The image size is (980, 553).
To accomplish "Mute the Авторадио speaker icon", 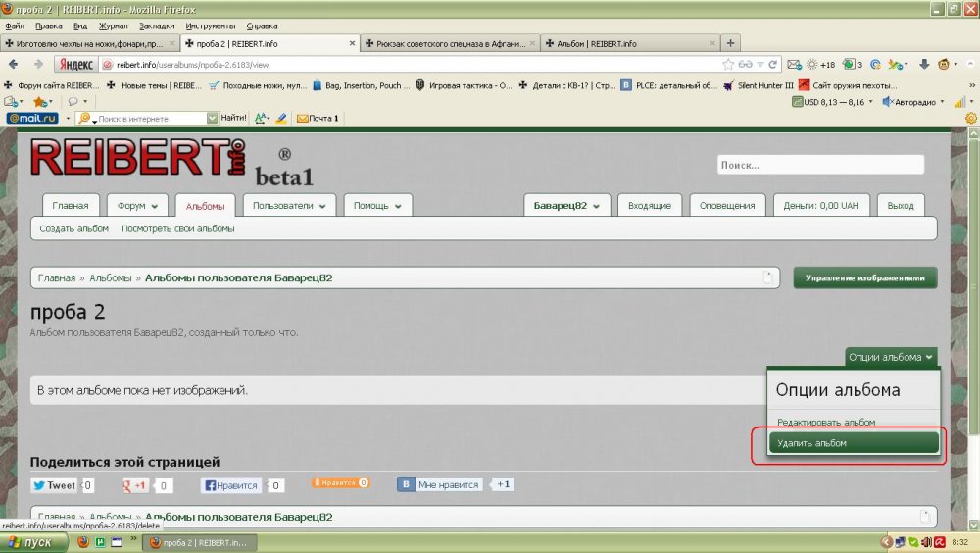I will tap(887, 102).
